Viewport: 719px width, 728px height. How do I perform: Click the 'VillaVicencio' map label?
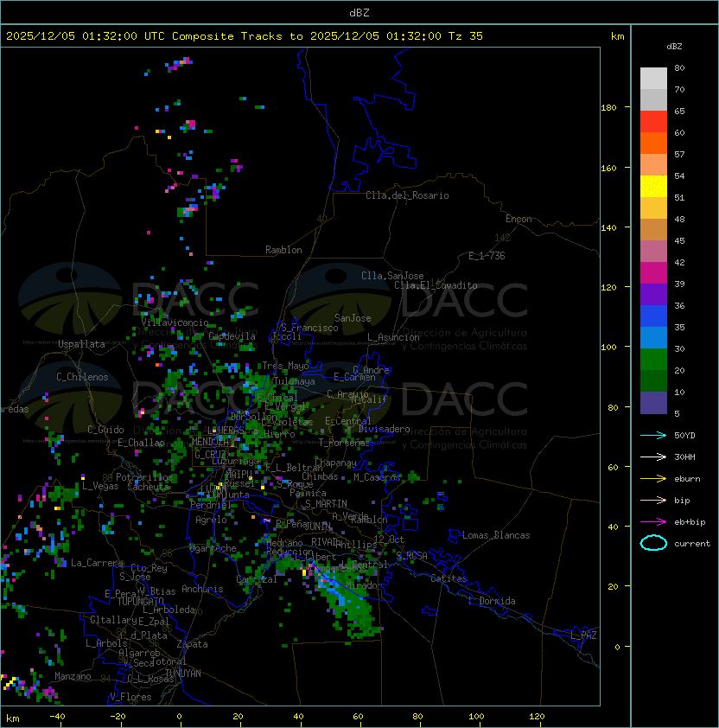(x=175, y=322)
